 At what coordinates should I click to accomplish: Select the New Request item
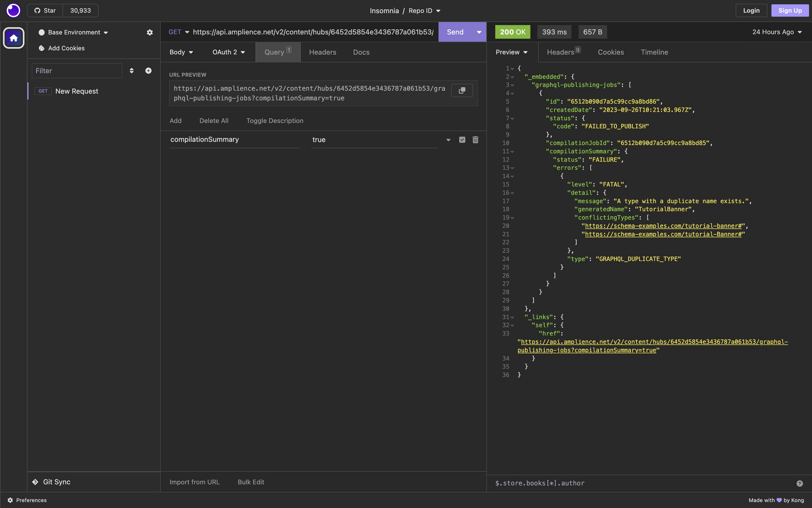pos(94,91)
